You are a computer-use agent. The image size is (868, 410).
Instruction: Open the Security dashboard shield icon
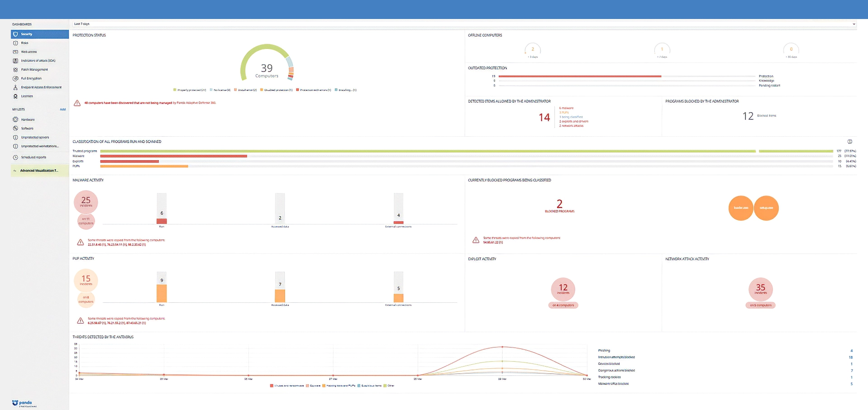[x=15, y=34]
